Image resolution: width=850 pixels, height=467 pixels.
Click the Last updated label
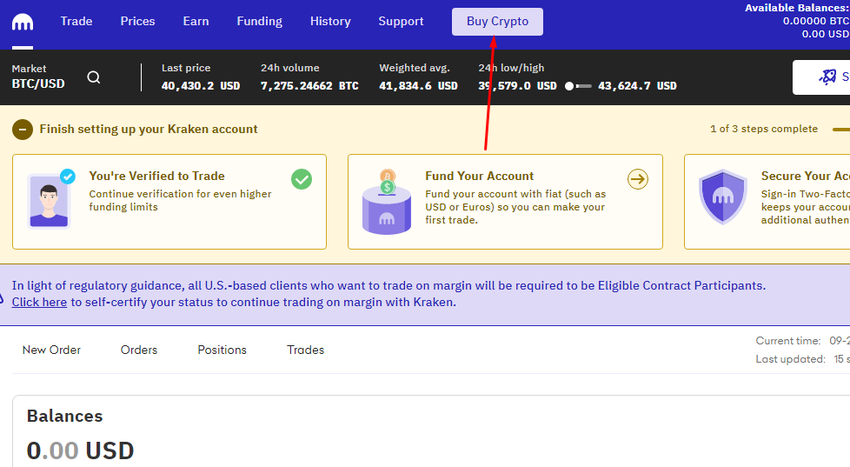pos(790,359)
